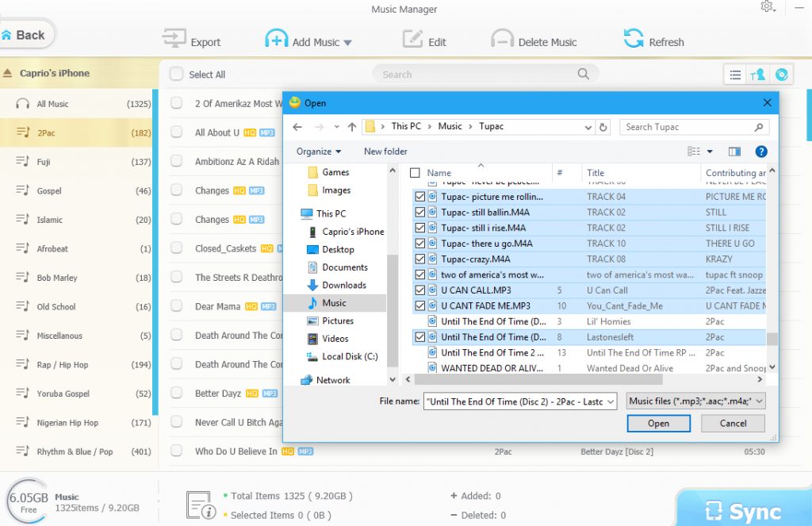Refresh the Tupac folder path

pyautogui.click(x=603, y=127)
